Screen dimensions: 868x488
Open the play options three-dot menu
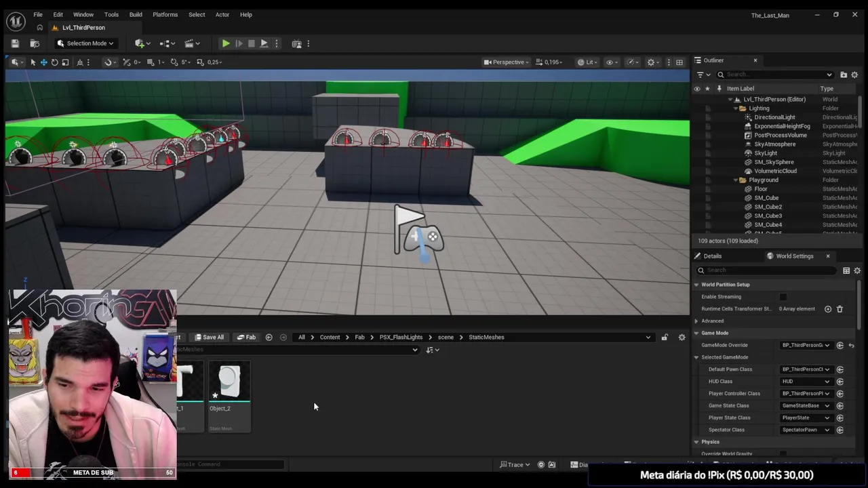pos(276,43)
